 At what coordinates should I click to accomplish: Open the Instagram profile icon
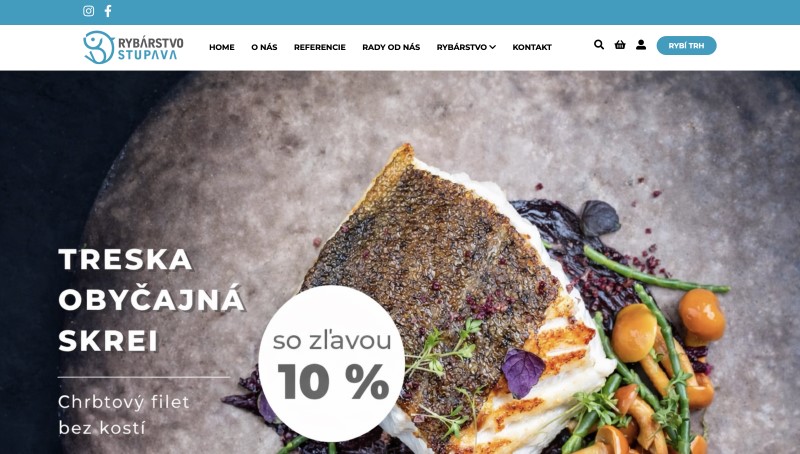(88, 11)
